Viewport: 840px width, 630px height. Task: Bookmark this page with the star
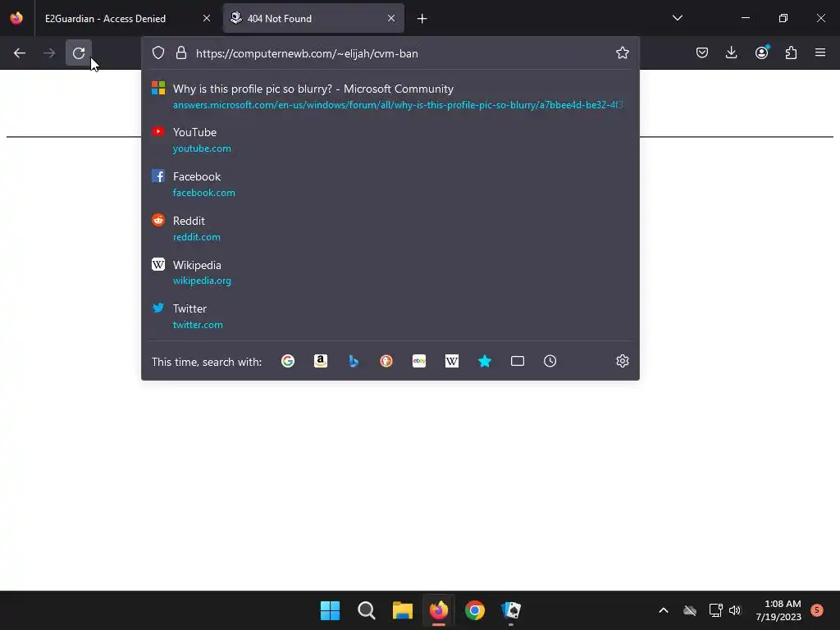[x=622, y=53]
